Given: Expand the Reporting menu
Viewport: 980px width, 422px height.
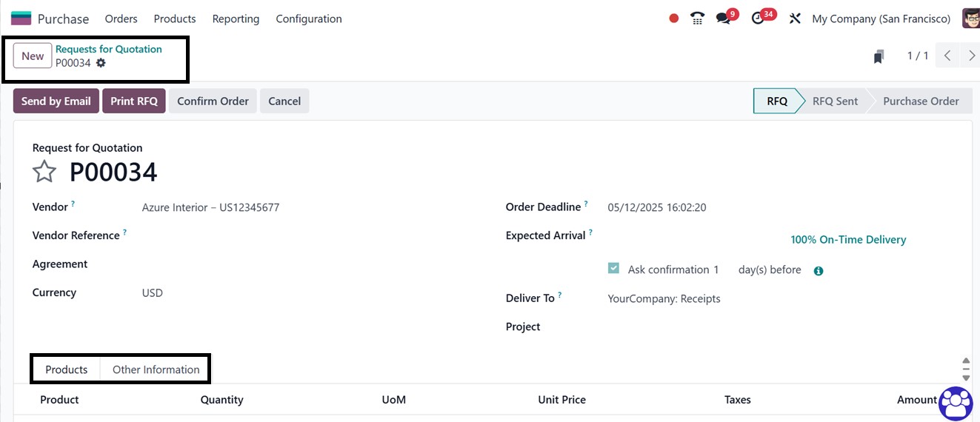Looking at the screenshot, I should pos(236,19).
